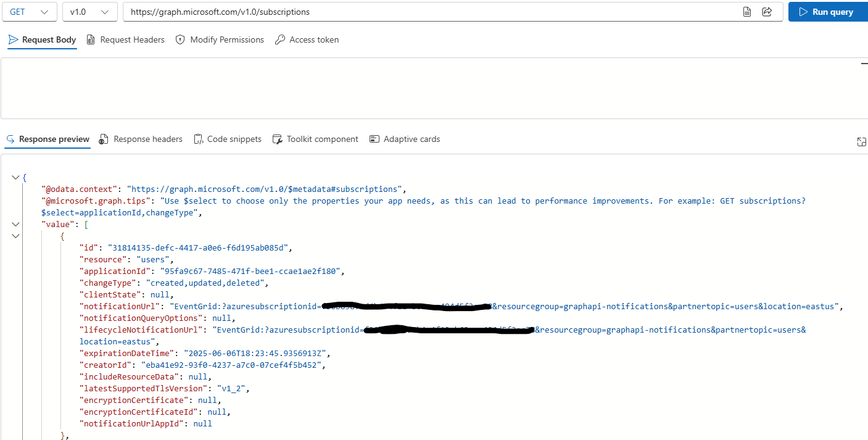Click the "expirationDateTime" key

point(127,353)
